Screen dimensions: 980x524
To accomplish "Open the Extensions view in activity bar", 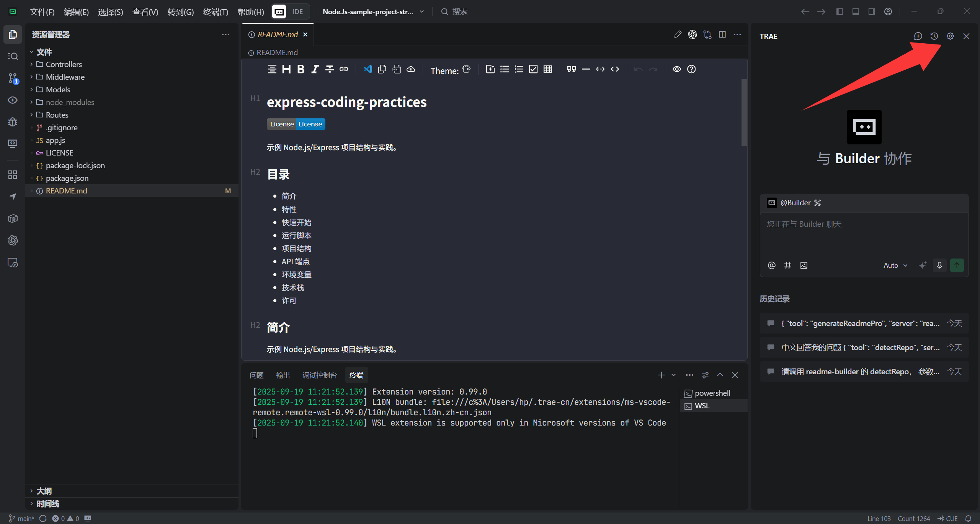I will tap(13, 175).
